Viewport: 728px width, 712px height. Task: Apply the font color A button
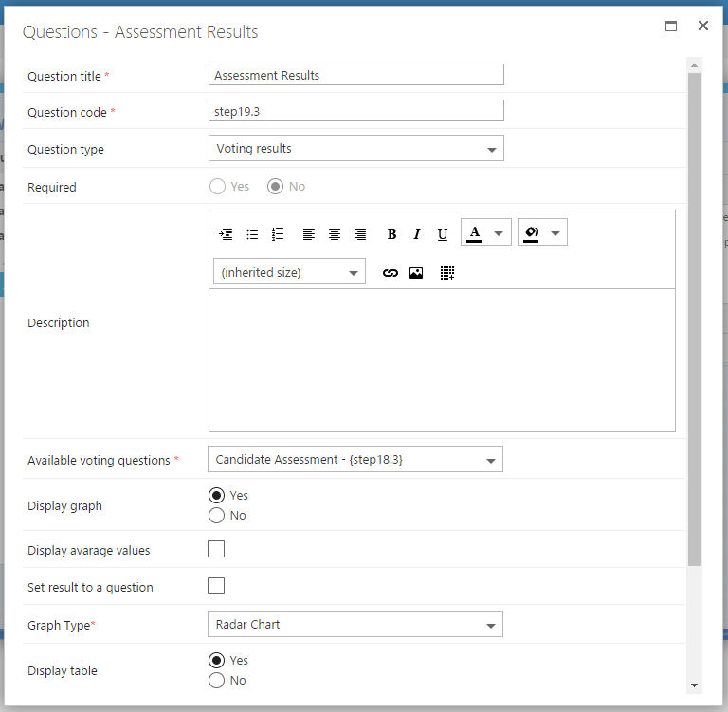pyautogui.click(x=474, y=232)
